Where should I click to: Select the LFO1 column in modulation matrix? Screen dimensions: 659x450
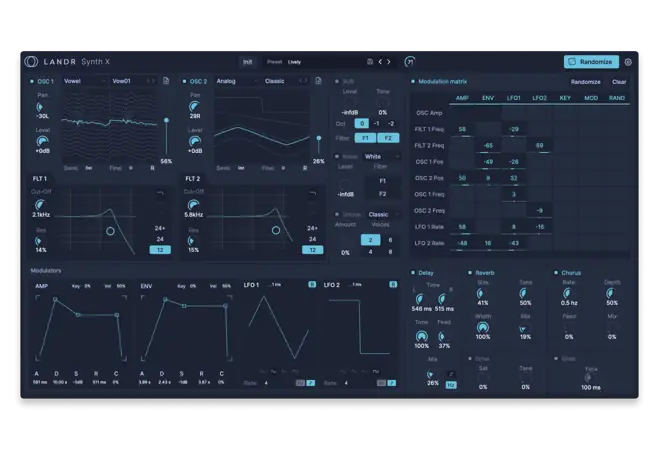[513, 98]
